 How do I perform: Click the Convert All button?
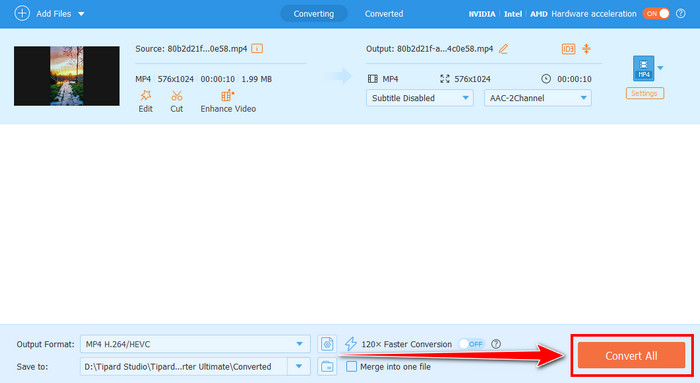[631, 355]
